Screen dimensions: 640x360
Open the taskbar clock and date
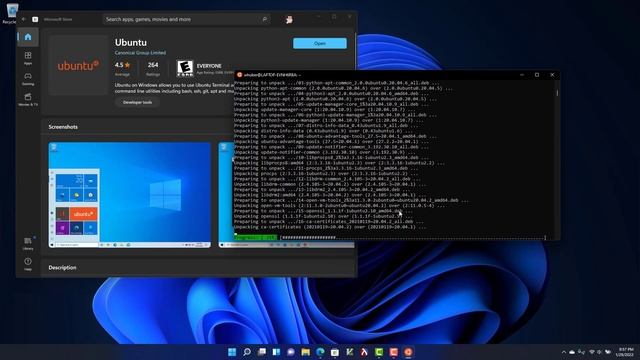click(626, 352)
